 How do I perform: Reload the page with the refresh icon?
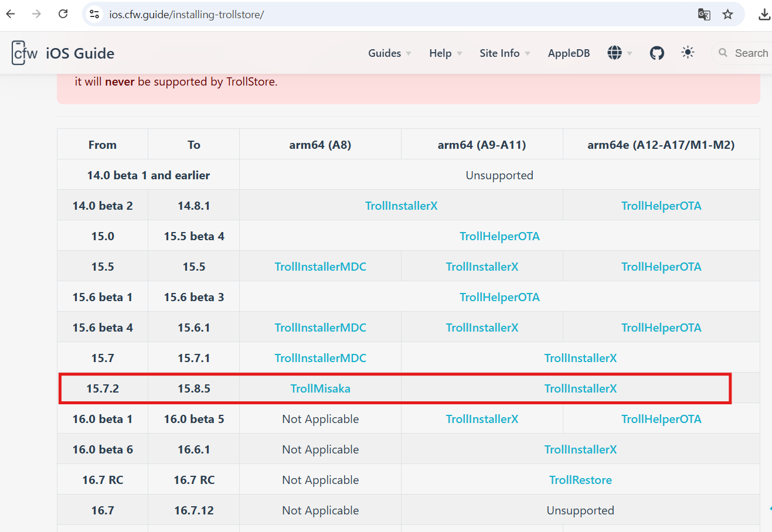63,14
